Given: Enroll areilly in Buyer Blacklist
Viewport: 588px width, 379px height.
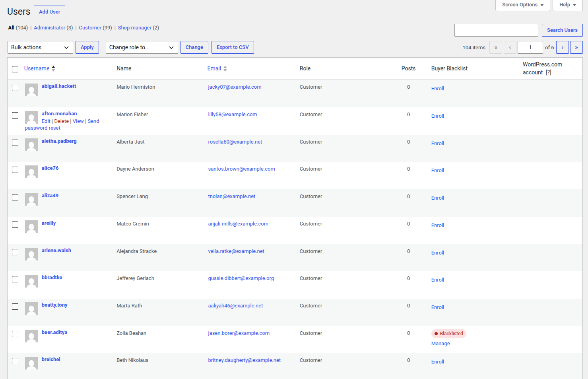Looking at the screenshot, I should click(437, 225).
